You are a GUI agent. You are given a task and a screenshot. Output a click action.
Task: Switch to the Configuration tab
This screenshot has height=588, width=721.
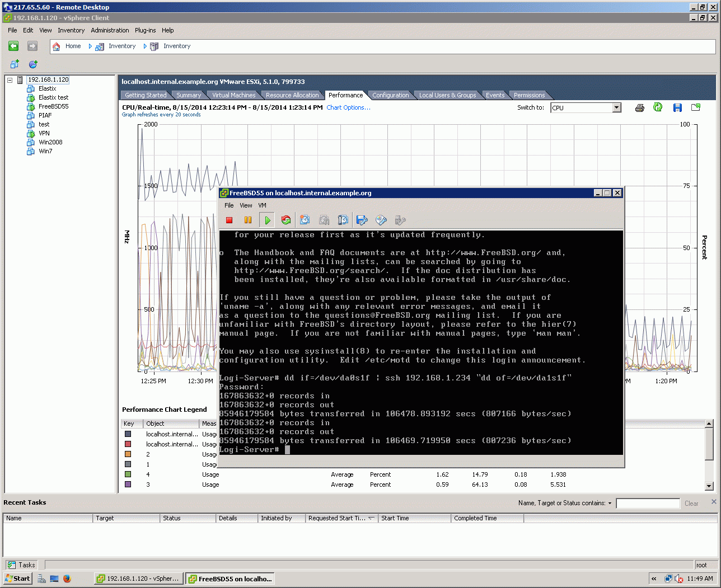click(390, 95)
